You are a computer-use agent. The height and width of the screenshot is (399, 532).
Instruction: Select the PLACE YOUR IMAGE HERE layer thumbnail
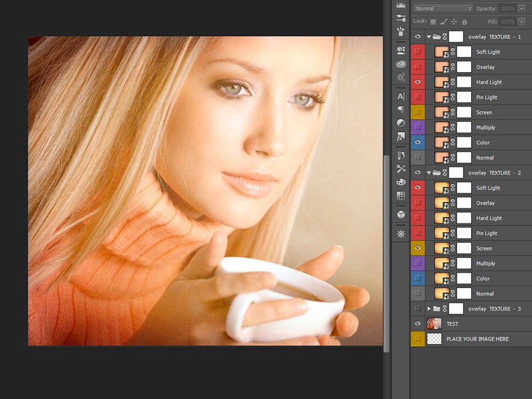(x=434, y=339)
